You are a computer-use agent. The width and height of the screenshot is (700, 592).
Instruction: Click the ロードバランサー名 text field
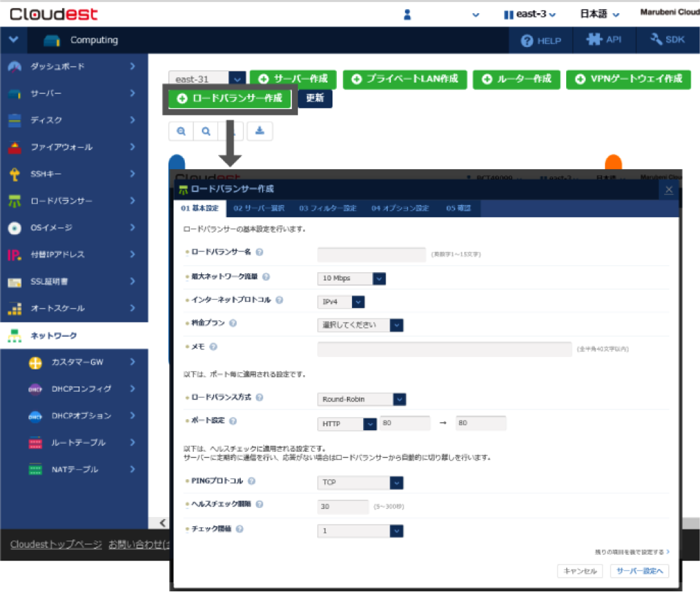click(371, 255)
